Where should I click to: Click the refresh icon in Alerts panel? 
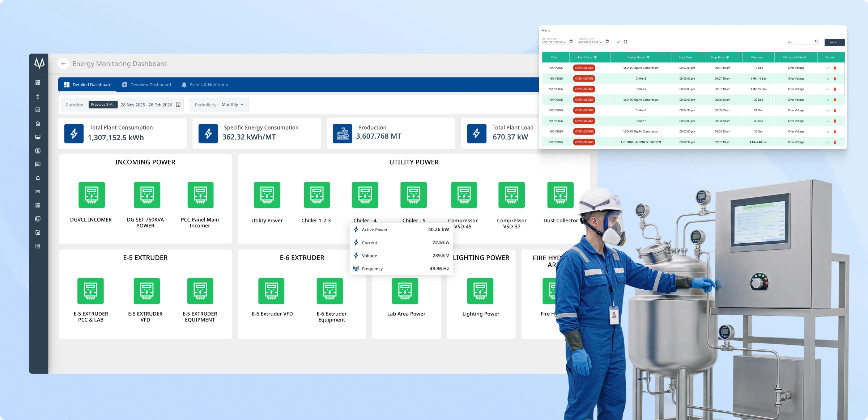point(625,42)
